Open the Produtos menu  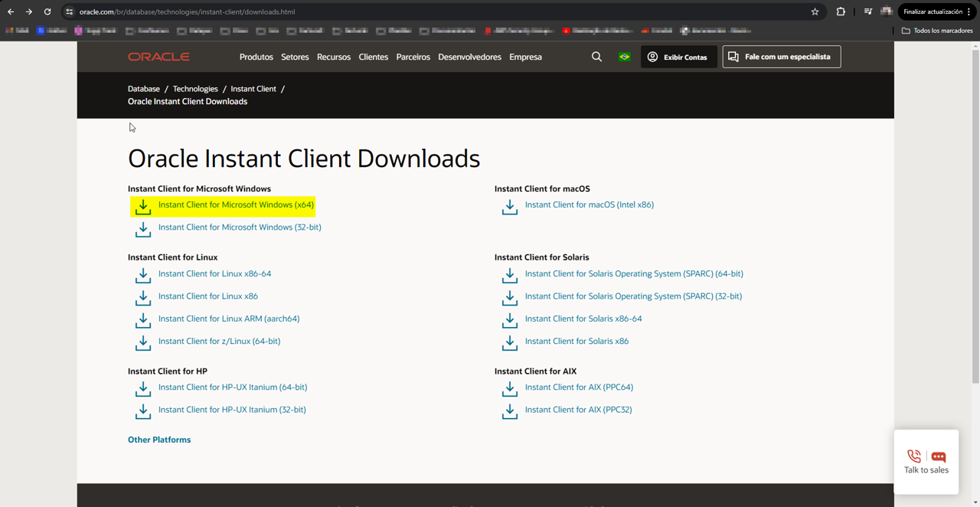256,57
